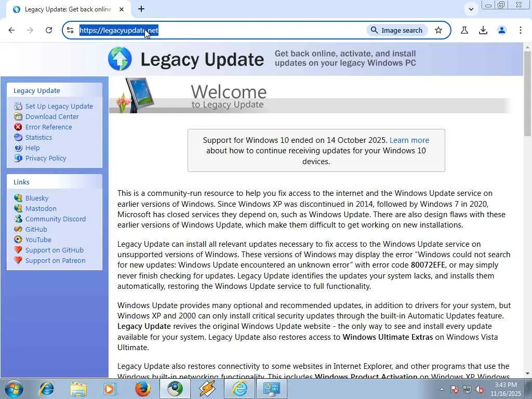Viewport: 532px width, 399px height.
Task: Click the Legacy Update globe logo
Action: [120, 59]
